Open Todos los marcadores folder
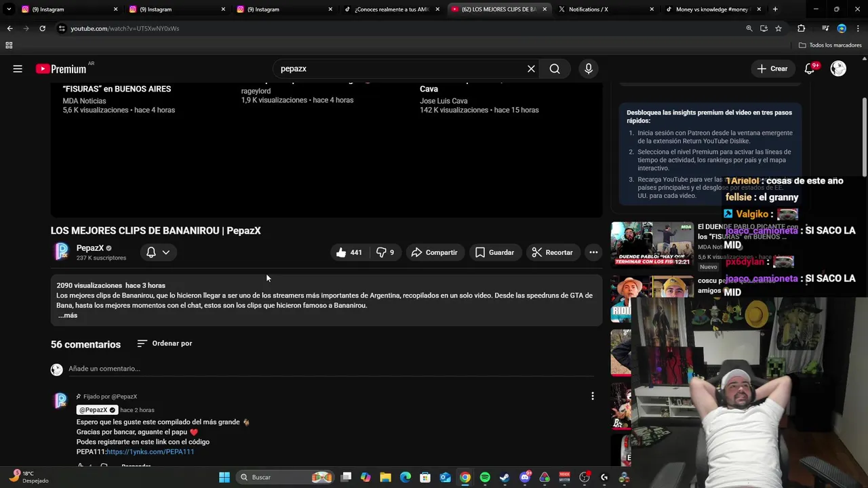Viewport: 868px width, 488px height. [x=830, y=45]
